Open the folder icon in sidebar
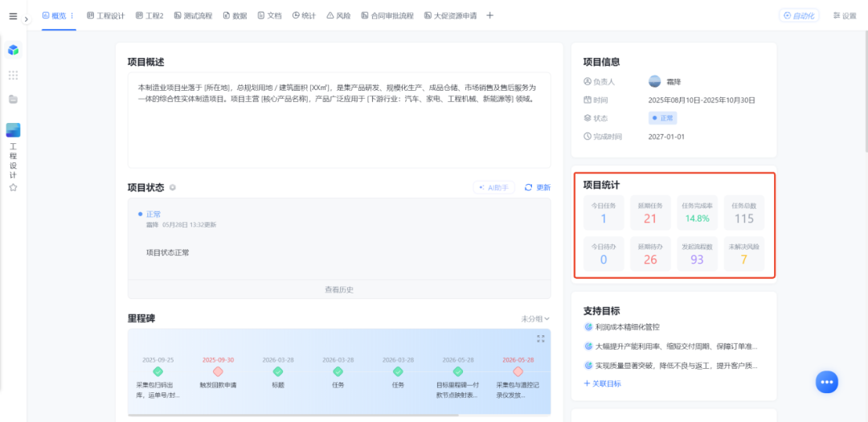 pyautogui.click(x=14, y=99)
